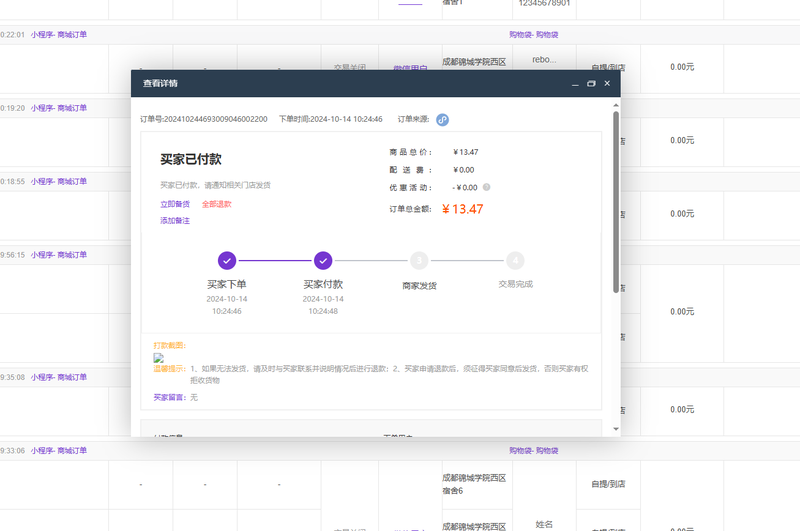The image size is (800, 531).
Task: Open 小程序- 商城订单 link at 0:22:01
Action: pos(59,35)
